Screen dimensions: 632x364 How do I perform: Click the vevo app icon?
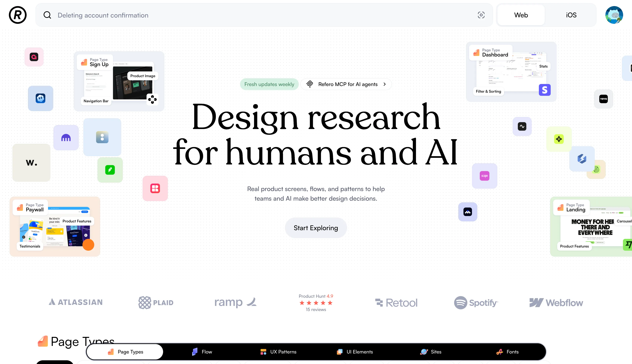point(603,99)
